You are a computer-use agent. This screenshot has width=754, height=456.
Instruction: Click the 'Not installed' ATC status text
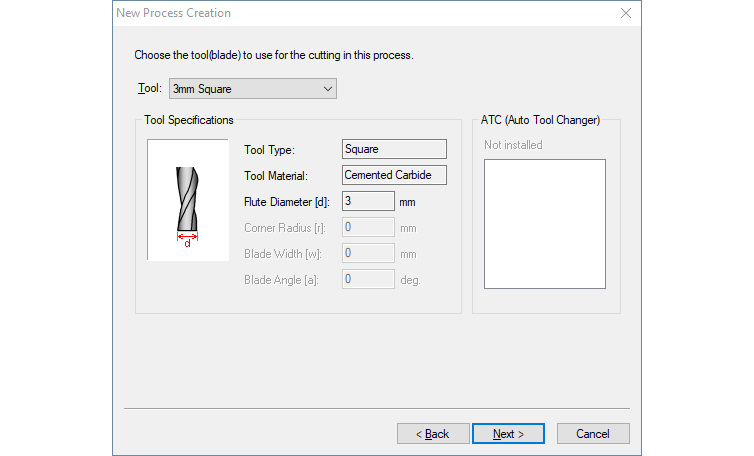click(513, 145)
